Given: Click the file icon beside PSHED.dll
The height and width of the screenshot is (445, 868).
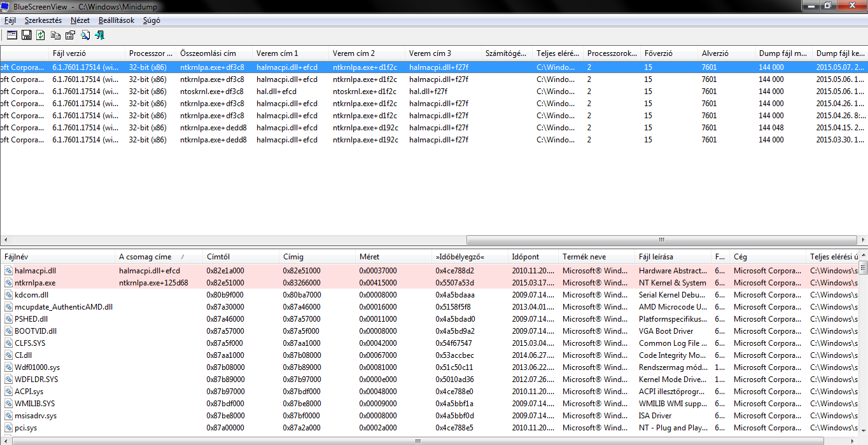Looking at the screenshot, I should [x=9, y=319].
